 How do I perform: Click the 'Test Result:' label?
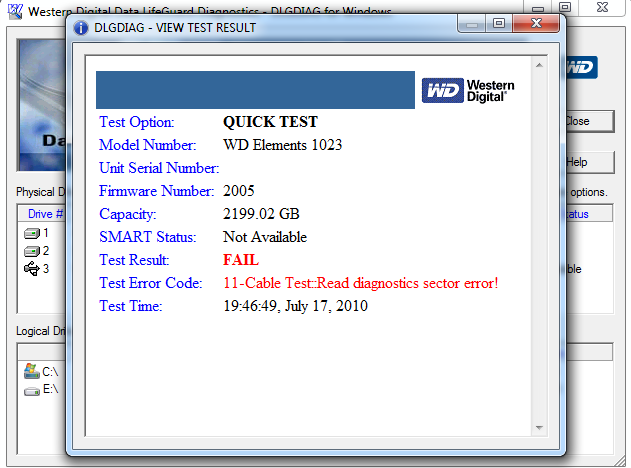click(x=134, y=260)
